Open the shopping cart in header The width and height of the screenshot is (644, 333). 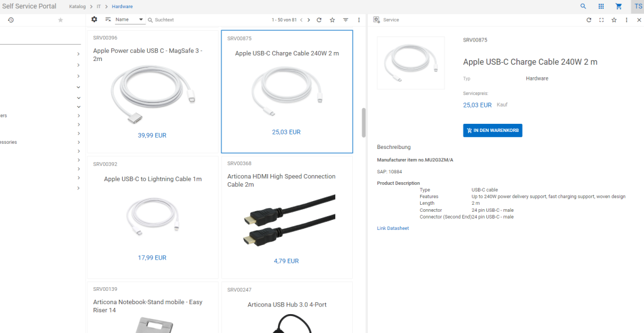click(x=619, y=6)
